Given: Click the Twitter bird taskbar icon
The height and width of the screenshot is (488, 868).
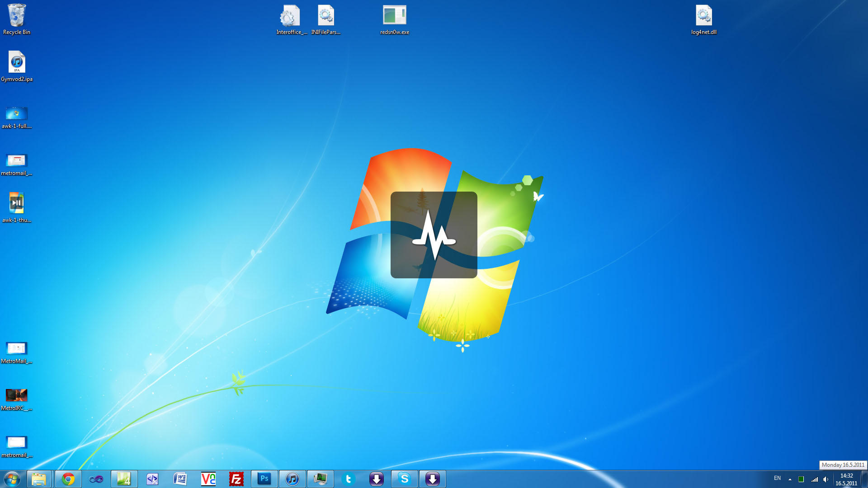Looking at the screenshot, I should coord(349,479).
